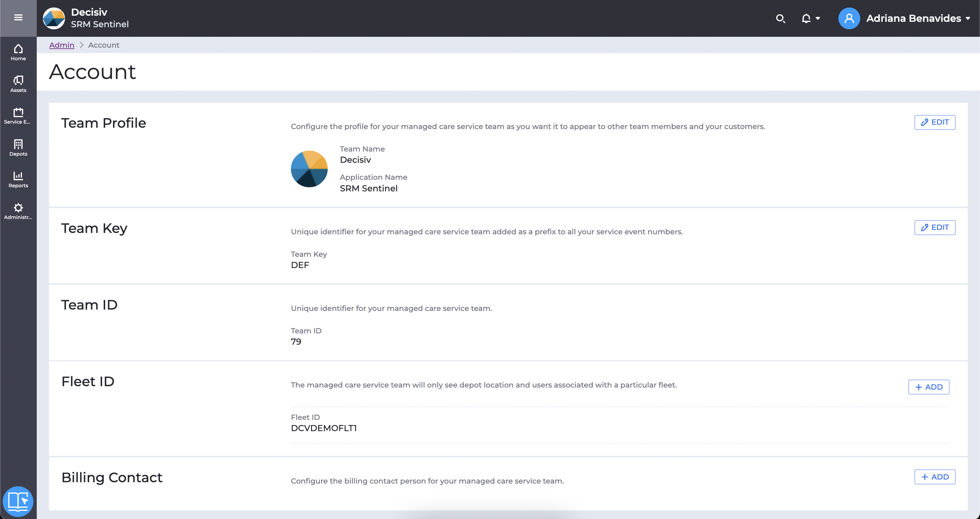The width and height of the screenshot is (980, 519).
Task: Navigate to Admin via the breadcrumb
Action: pyautogui.click(x=62, y=45)
